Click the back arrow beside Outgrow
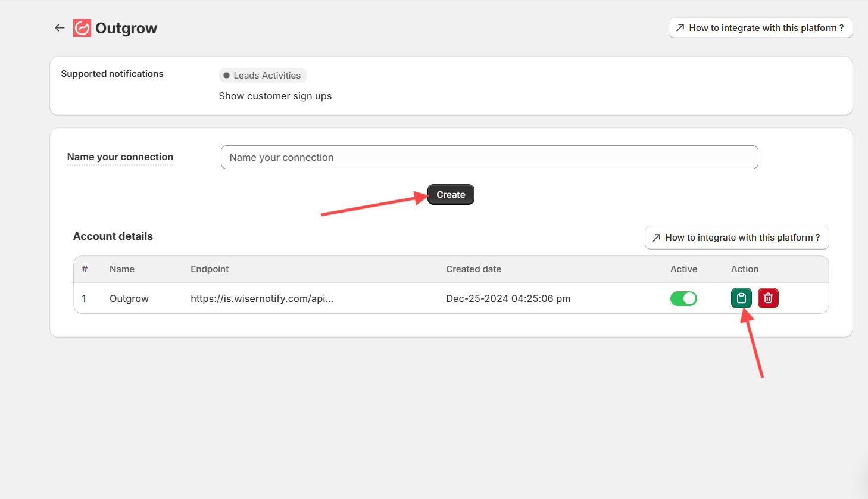The width and height of the screenshot is (868, 499). [x=60, y=28]
